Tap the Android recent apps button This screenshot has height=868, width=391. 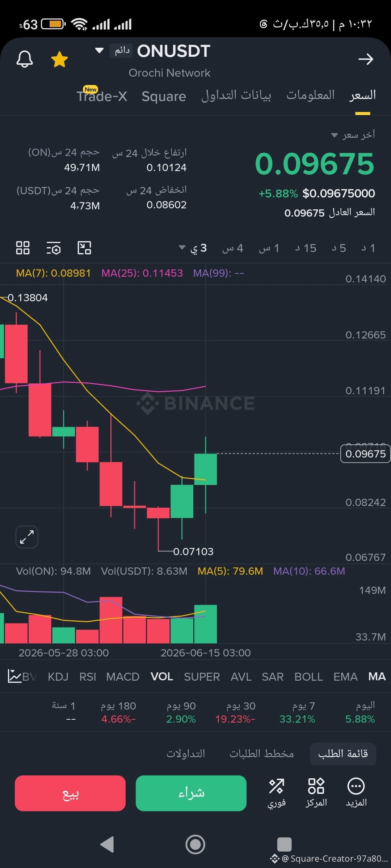pos(284,844)
